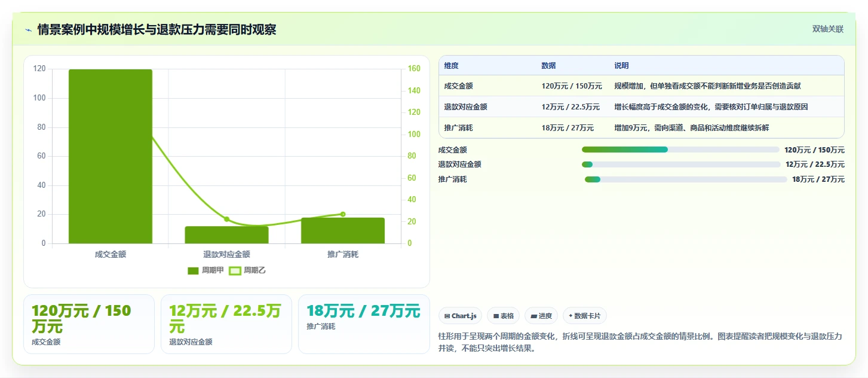Image resolution: width=868 pixels, height=378 pixels.
Task: Toggle the 周期甲 legend swatch
Action: pos(193,270)
